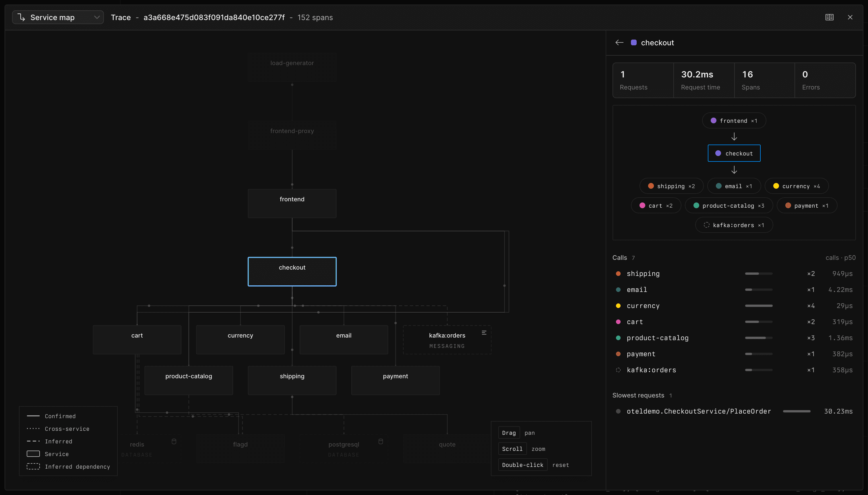Open the currency row in Calls list

tap(734, 306)
